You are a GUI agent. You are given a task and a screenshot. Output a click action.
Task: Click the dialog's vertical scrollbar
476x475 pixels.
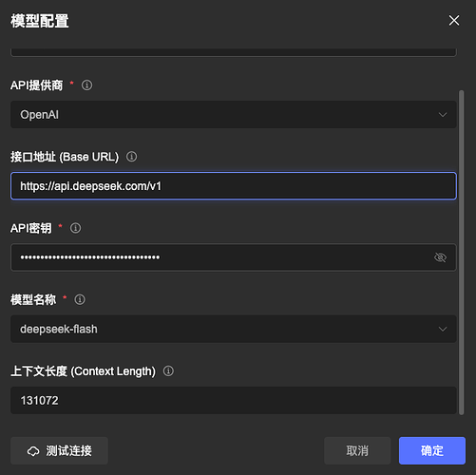click(462, 253)
